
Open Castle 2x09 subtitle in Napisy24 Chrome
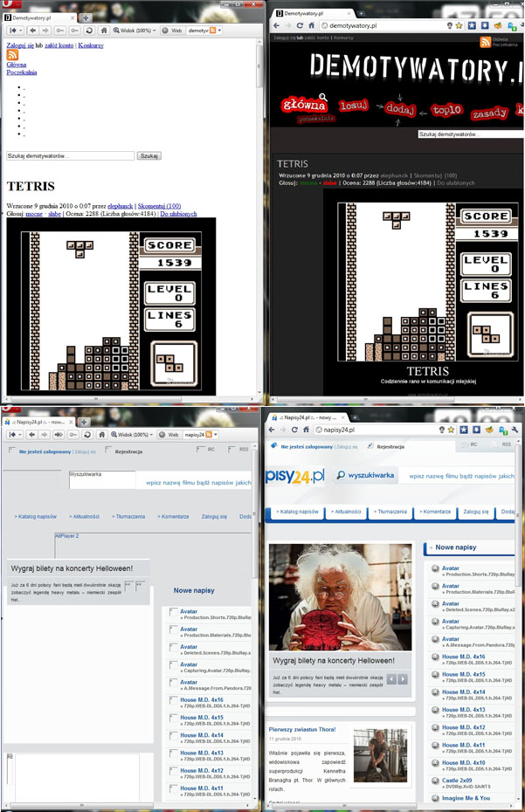point(457,780)
